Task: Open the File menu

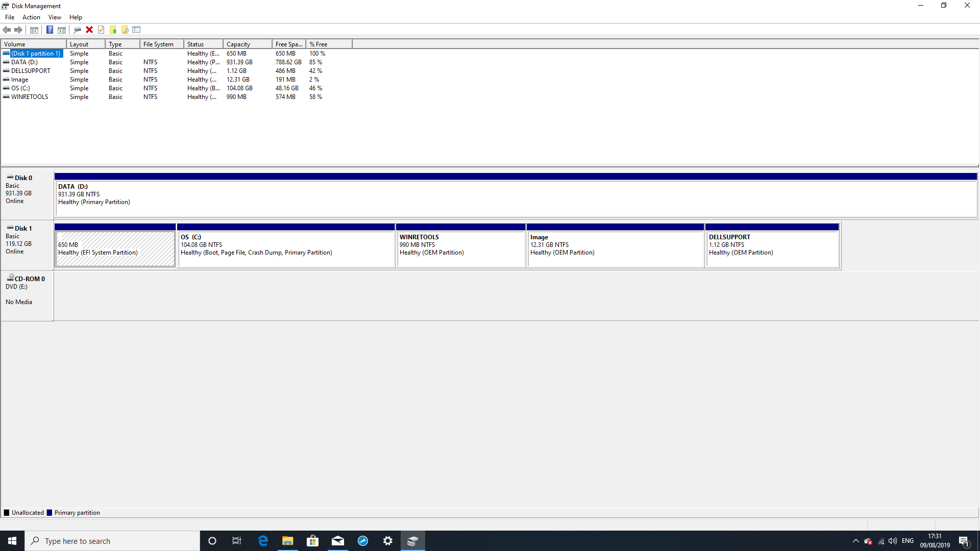Action: (x=10, y=17)
